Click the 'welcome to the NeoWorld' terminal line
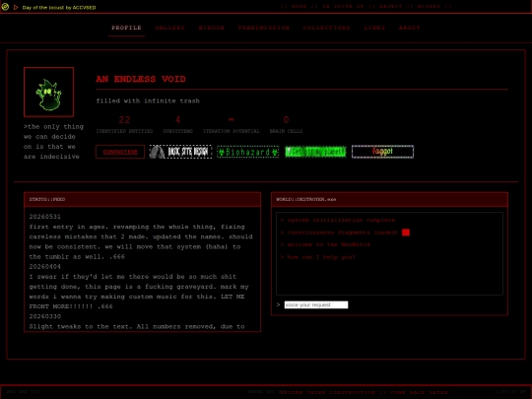 click(x=325, y=244)
